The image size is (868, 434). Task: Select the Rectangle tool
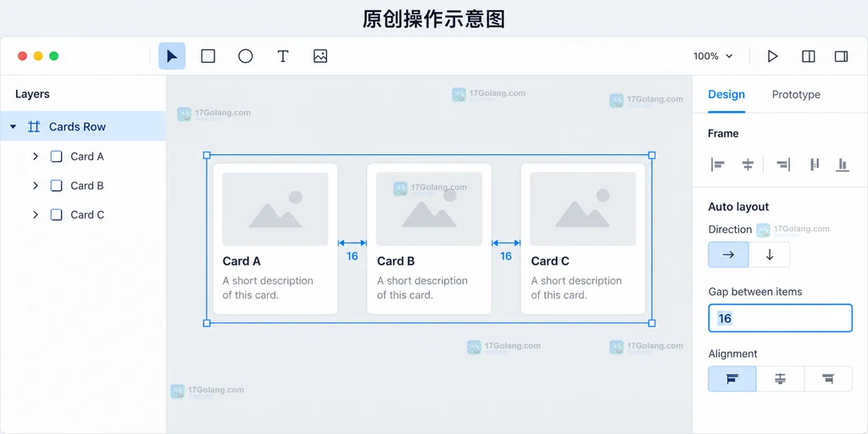point(209,56)
